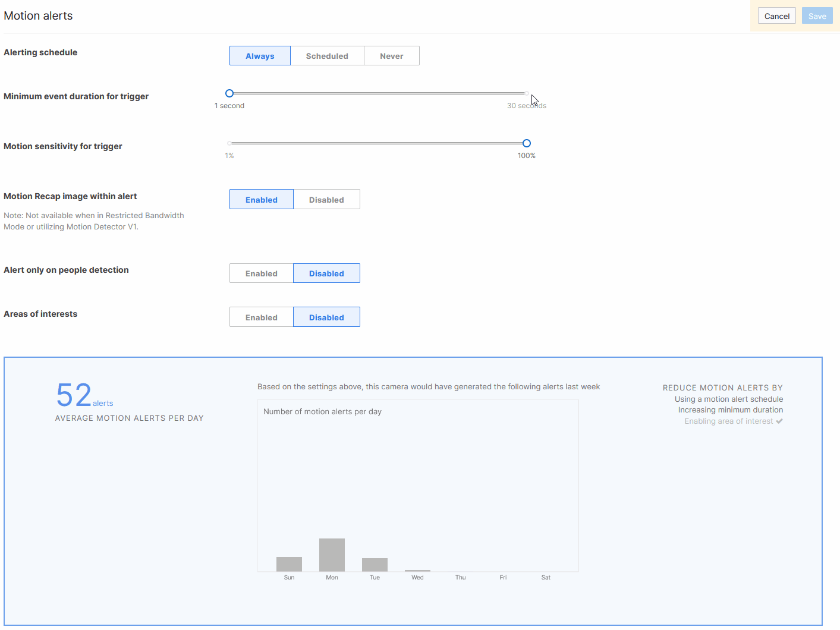The width and height of the screenshot is (840, 630).
Task: Click 'Minimum event duration for trigger' label
Action: 76,96
